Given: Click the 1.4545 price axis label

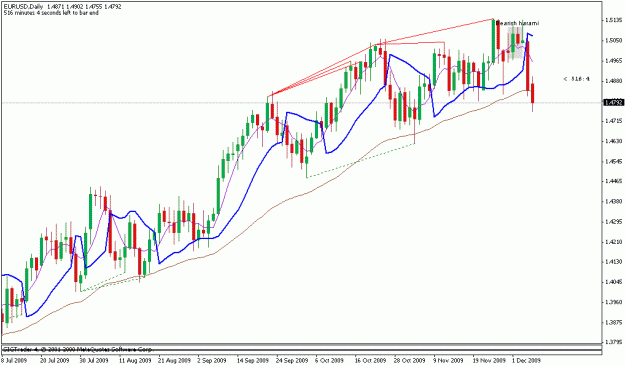Looking at the screenshot, I should point(614,161).
